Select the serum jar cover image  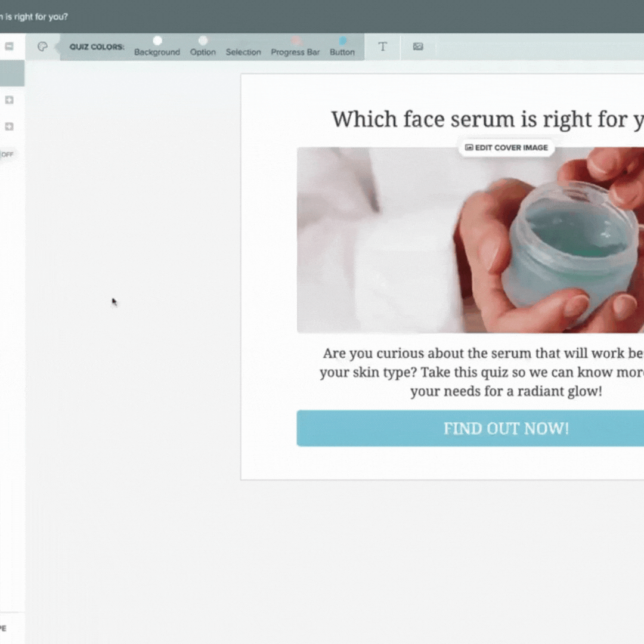point(470,240)
